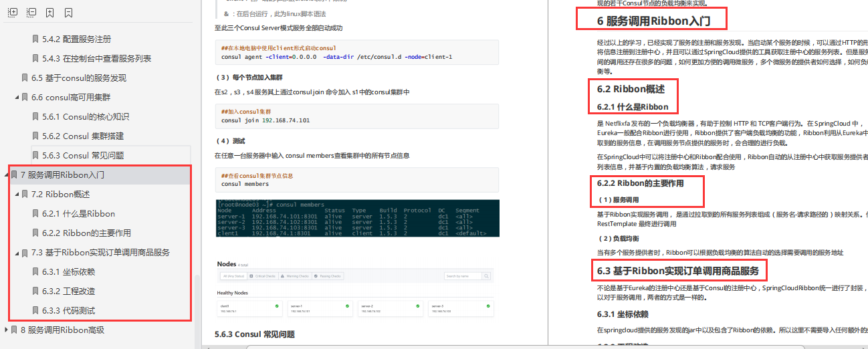Click page heading 6.3 基于Ribbon实现订单调用商品服务
This screenshot has height=349, width=868.
(678, 271)
